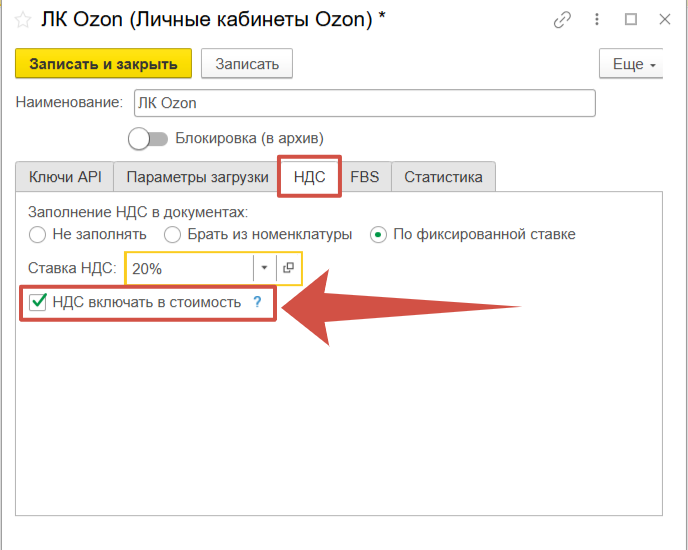Add this form to favorites with the star
The image size is (688, 550).
[22, 19]
